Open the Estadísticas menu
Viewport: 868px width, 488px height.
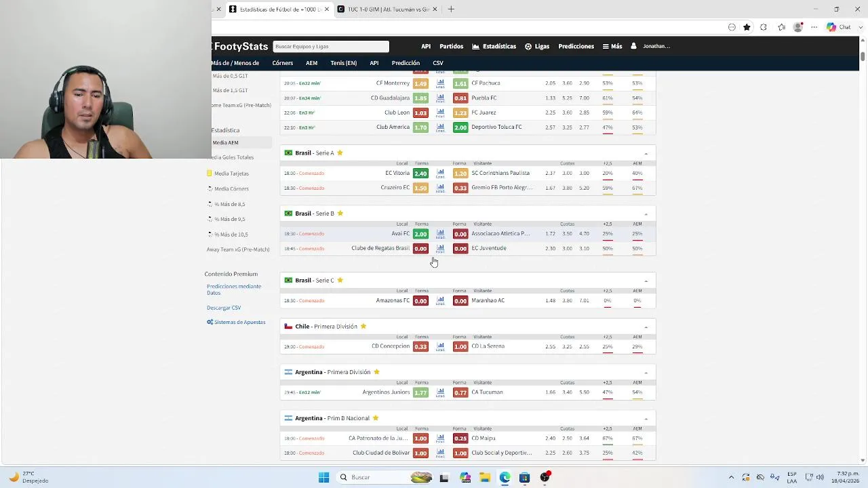[494, 46]
